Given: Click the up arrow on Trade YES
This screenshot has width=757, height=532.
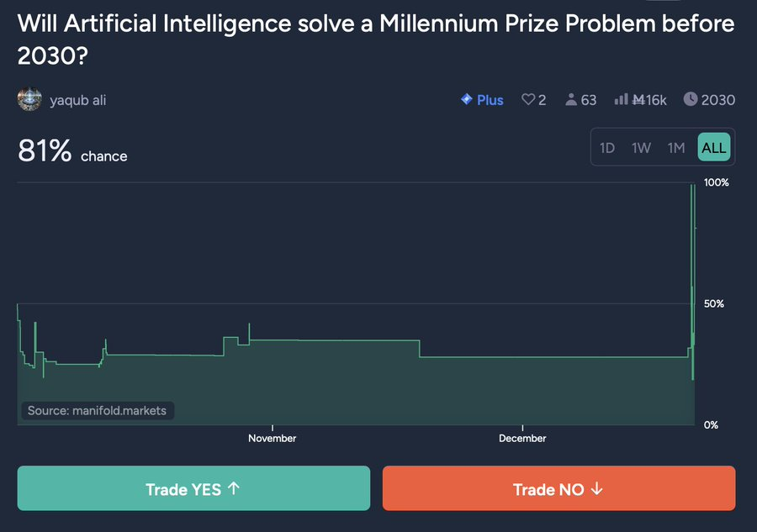Looking at the screenshot, I should coord(234,488).
